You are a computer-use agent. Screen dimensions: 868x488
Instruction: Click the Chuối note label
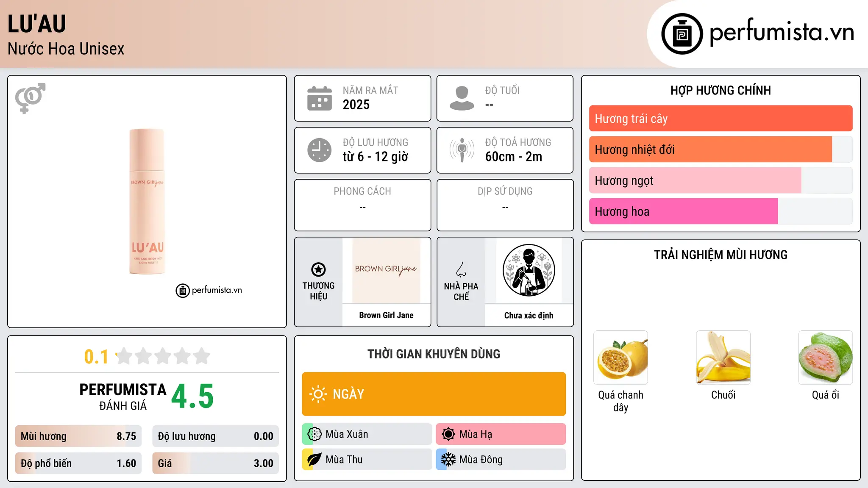723,395
